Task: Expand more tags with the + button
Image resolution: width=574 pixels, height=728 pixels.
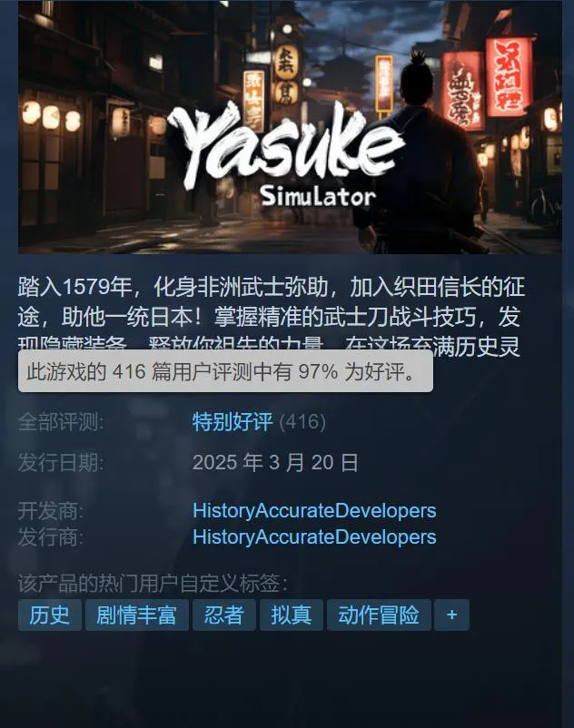Action: point(452,615)
